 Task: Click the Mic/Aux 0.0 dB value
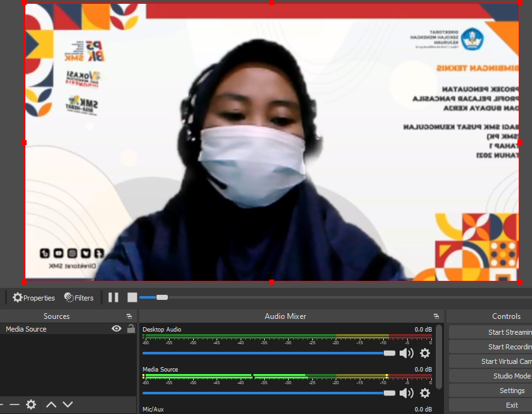[423, 410]
